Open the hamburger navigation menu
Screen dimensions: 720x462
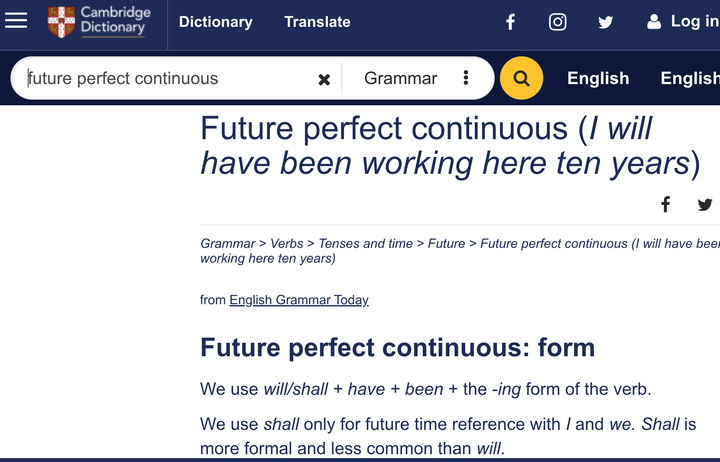(16, 21)
